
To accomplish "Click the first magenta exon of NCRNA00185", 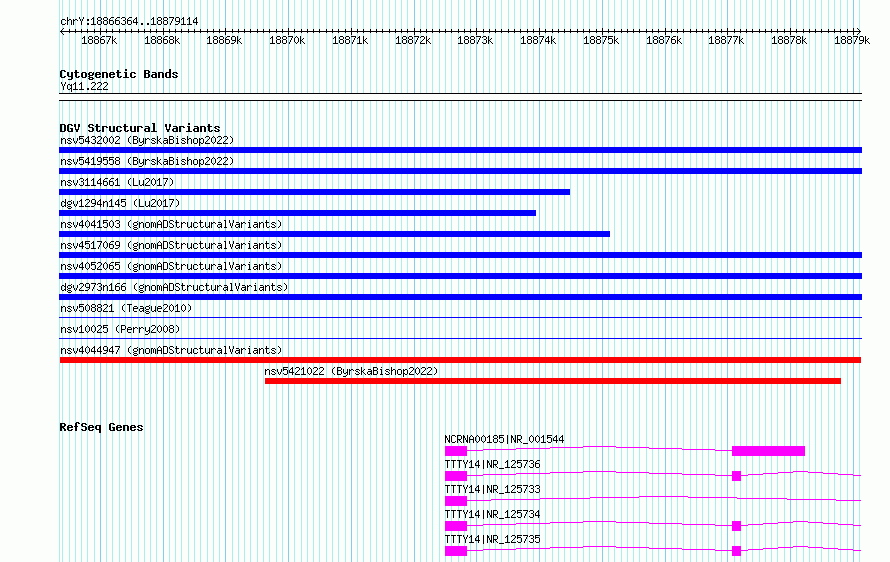I will click(x=456, y=451).
